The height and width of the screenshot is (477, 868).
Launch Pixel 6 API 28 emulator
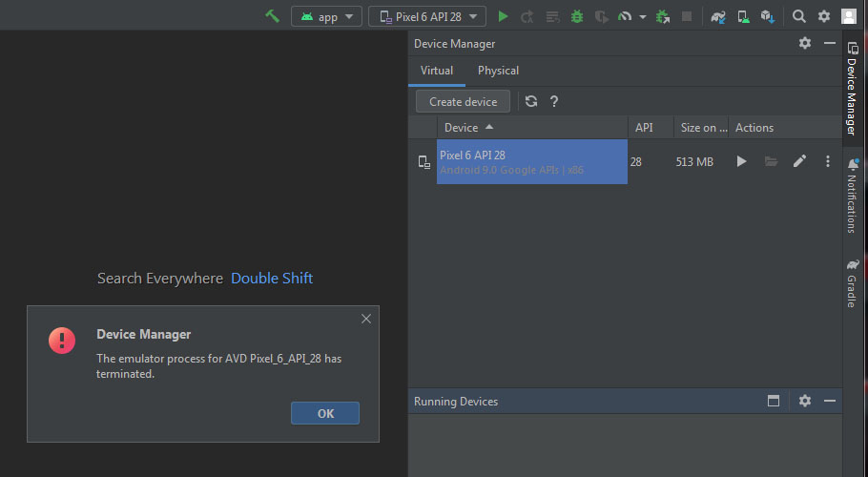click(x=741, y=161)
